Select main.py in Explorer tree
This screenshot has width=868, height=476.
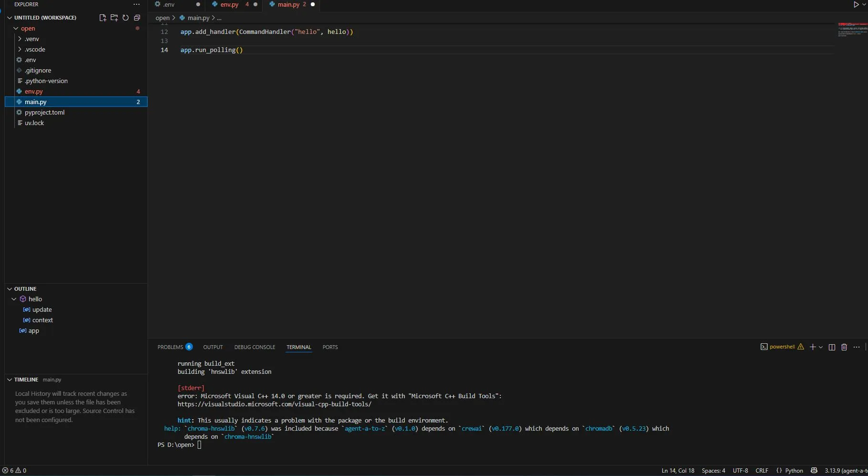(x=76, y=102)
